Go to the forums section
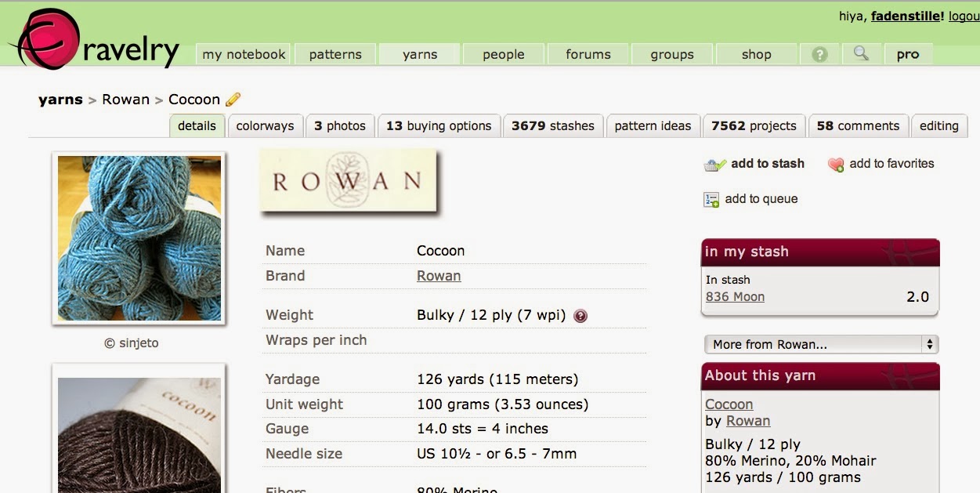Image resolution: width=980 pixels, height=493 pixels. [x=588, y=54]
